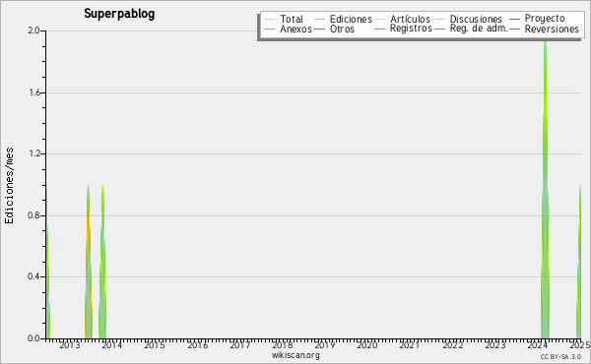Click the 2022 x-axis label
591x364 pixels.
452,345
